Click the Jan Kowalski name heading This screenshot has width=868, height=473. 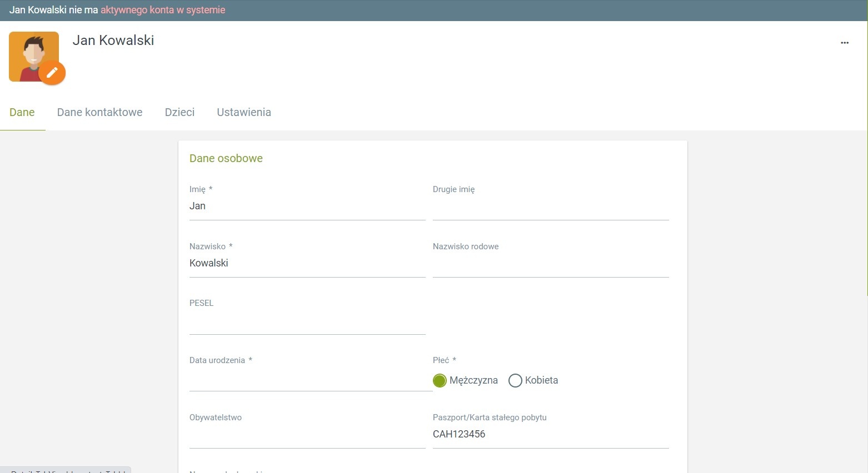coord(113,41)
